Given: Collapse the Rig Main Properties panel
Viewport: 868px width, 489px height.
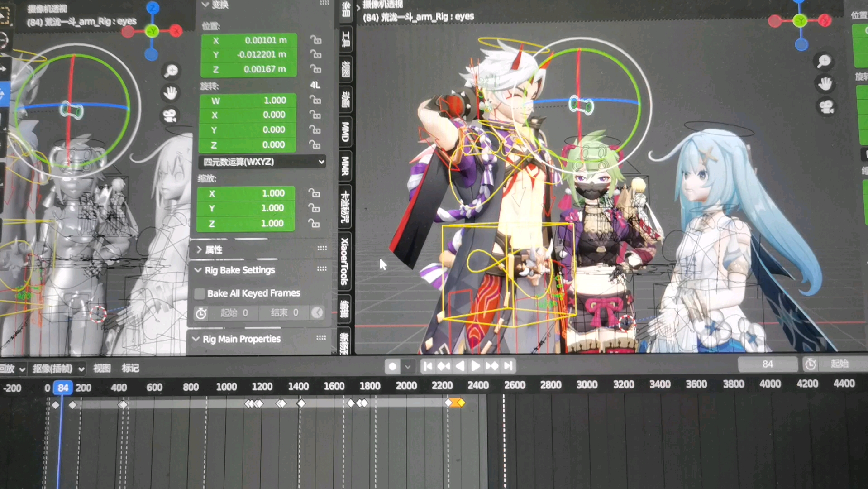Looking at the screenshot, I should click(x=196, y=339).
